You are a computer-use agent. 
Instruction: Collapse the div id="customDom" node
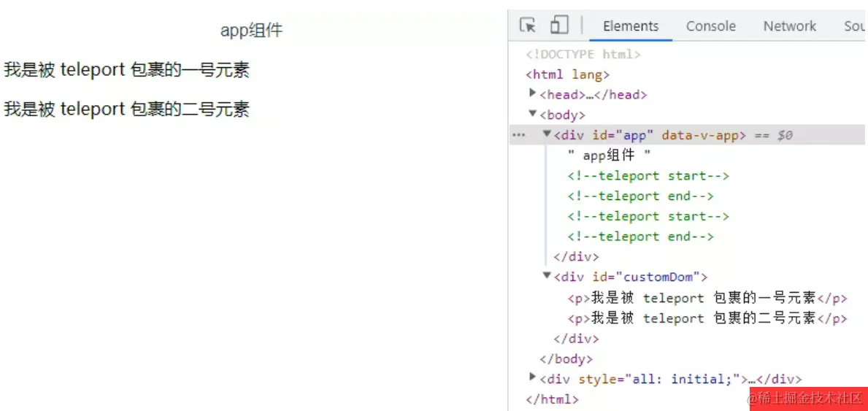pos(547,275)
